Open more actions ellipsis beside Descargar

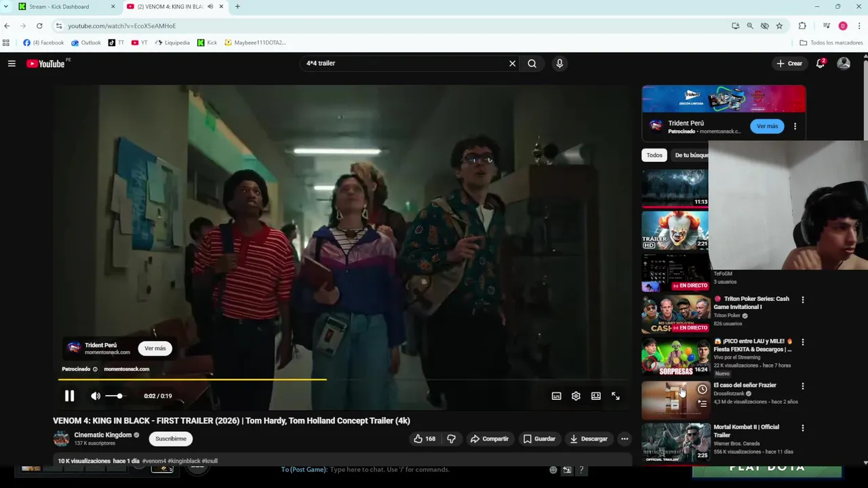click(x=625, y=439)
